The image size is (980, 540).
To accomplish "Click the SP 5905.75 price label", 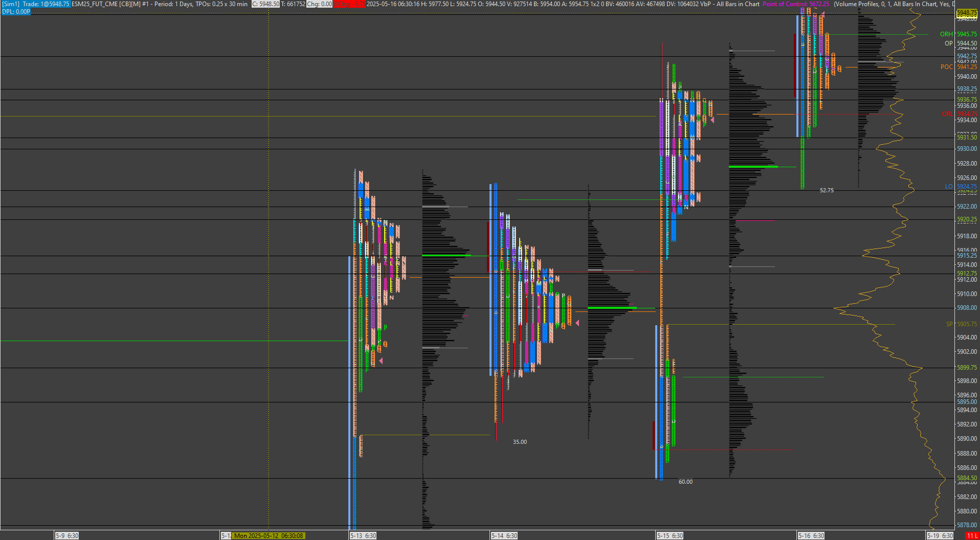I will [x=962, y=324].
